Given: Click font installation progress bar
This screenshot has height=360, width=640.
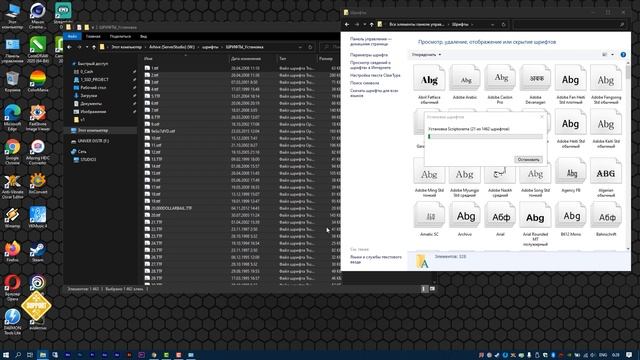Looking at the screenshot, I should coord(485,137).
